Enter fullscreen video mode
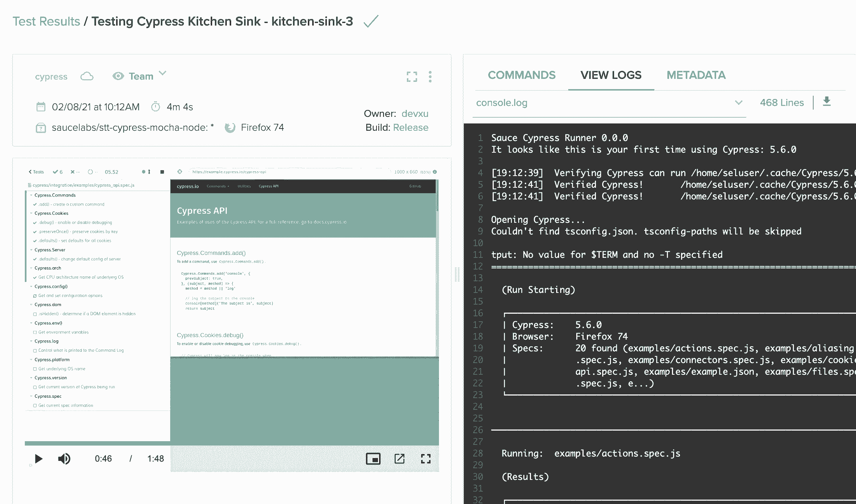The height and width of the screenshot is (504, 856). tap(426, 459)
